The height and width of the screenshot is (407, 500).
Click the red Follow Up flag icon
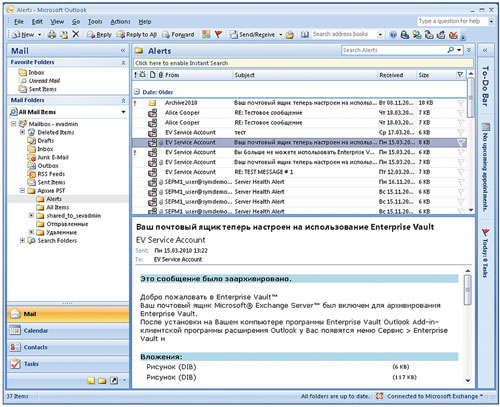pyautogui.click(x=219, y=34)
